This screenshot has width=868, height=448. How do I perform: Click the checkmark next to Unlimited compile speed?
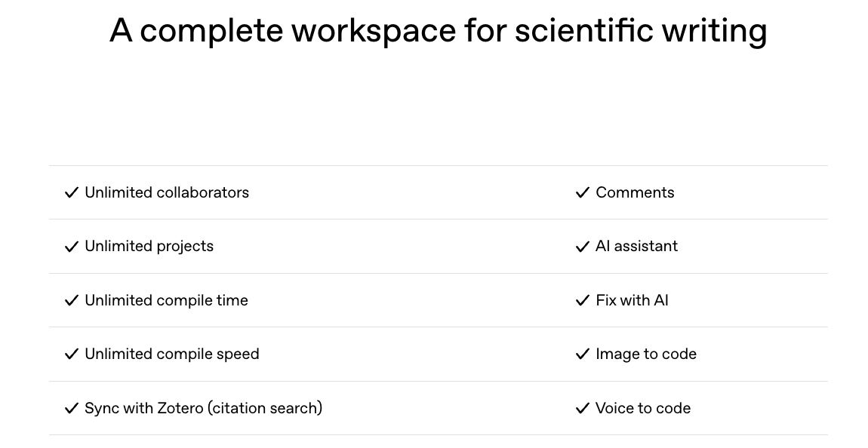click(x=72, y=354)
